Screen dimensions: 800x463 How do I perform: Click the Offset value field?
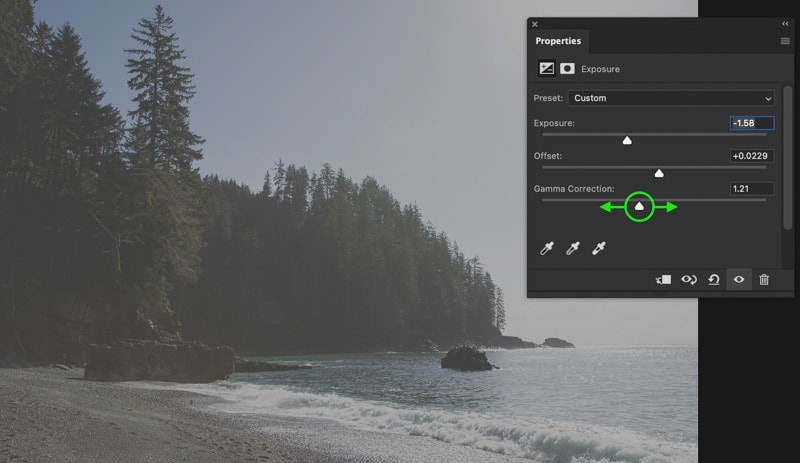pyautogui.click(x=752, y=156)
